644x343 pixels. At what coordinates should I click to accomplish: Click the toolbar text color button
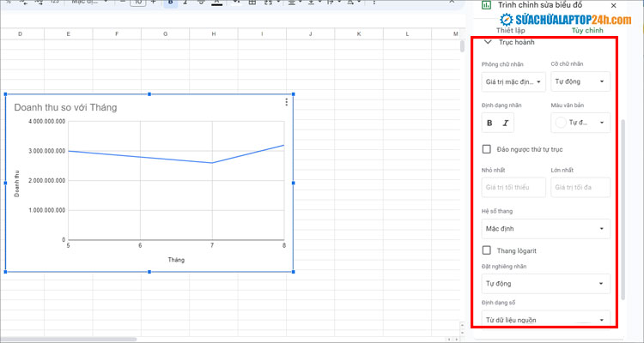click(216, 3)
